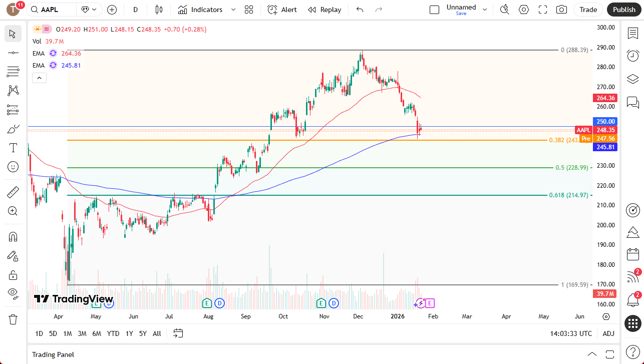
Task: Select the trend line drawing tool
Action: coord(13,53)
